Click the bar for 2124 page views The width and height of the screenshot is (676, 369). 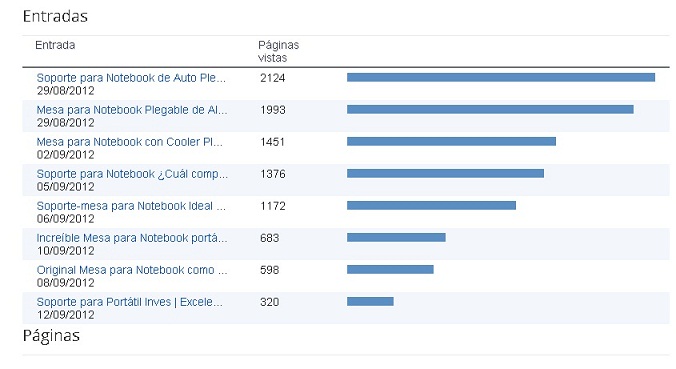[501, 78]
